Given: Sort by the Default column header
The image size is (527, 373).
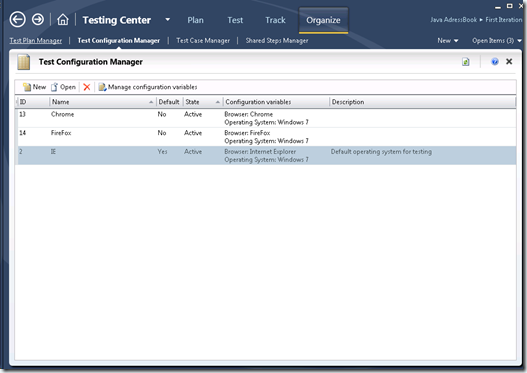Looking at the screenshot, I should pyautogui.click(x=169, y=102).
